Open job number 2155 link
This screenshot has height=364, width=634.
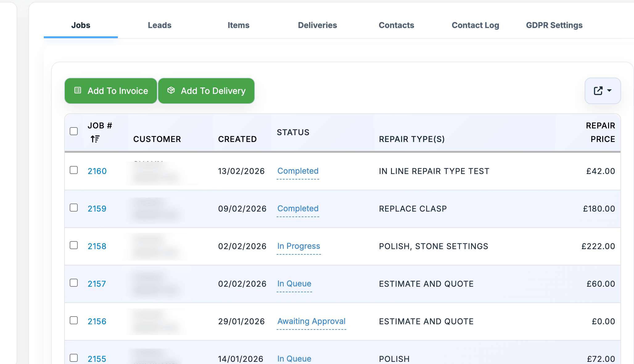tap(97, 359)
